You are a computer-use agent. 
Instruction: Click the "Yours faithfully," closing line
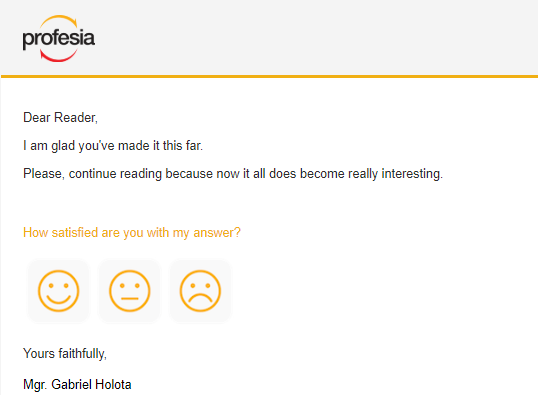(x=65, y=353)
